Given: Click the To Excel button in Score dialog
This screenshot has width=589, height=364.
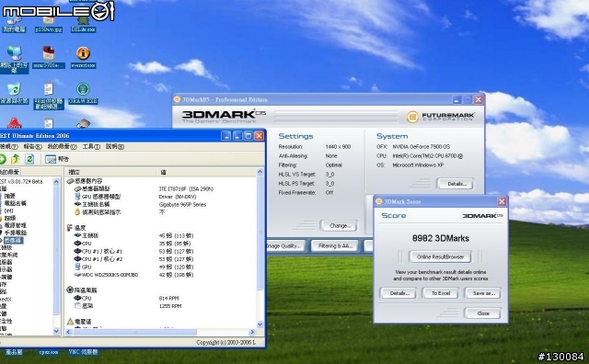Looking at the screenshot, I should tap(440, 293).
